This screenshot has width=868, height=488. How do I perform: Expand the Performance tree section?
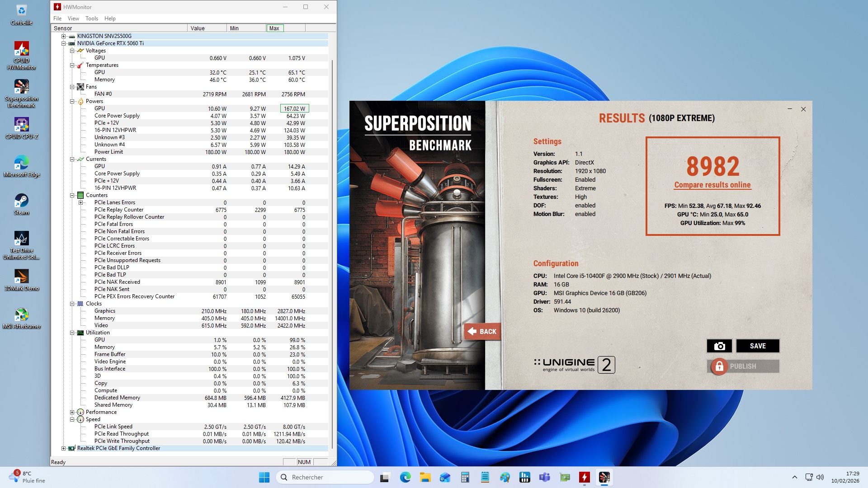tap(72, 412)
